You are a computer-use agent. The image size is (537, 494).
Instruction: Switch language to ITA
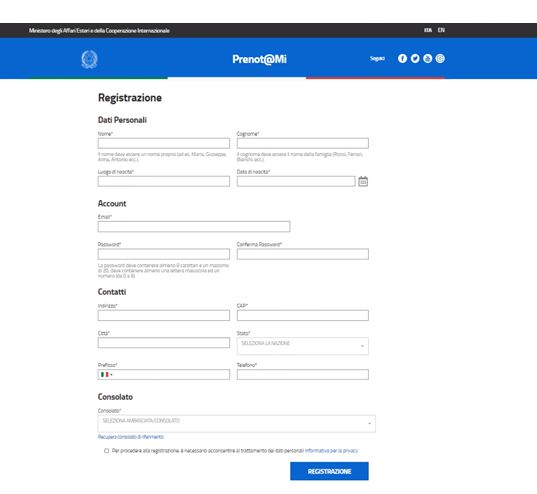(428, 30)
